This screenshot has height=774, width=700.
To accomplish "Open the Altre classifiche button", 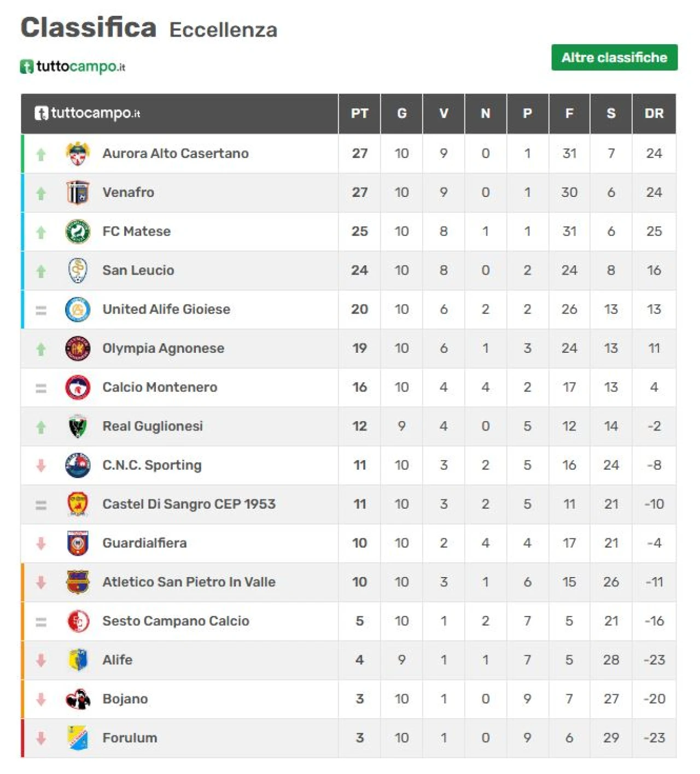I will 614,57.
